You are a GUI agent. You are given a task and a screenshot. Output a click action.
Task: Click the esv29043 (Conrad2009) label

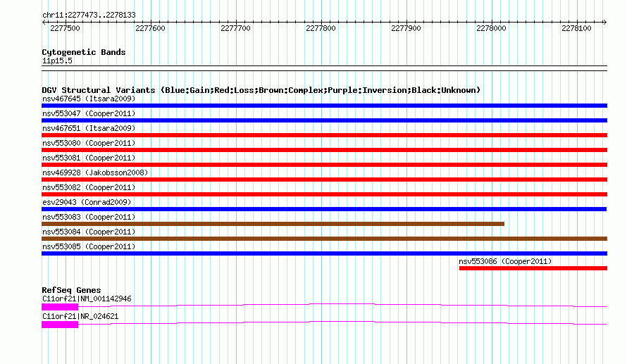87,202
